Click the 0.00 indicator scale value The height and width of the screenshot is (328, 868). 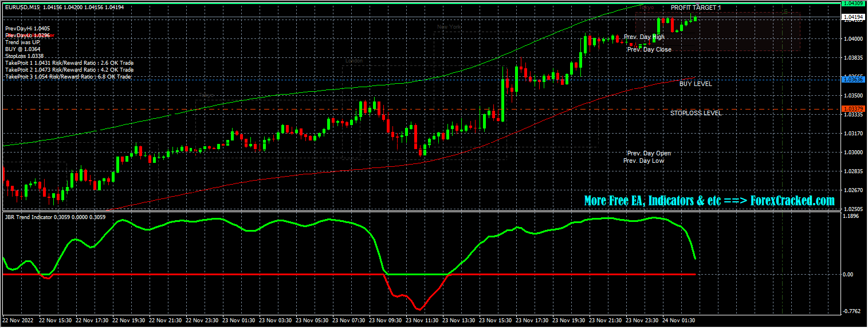848,274
